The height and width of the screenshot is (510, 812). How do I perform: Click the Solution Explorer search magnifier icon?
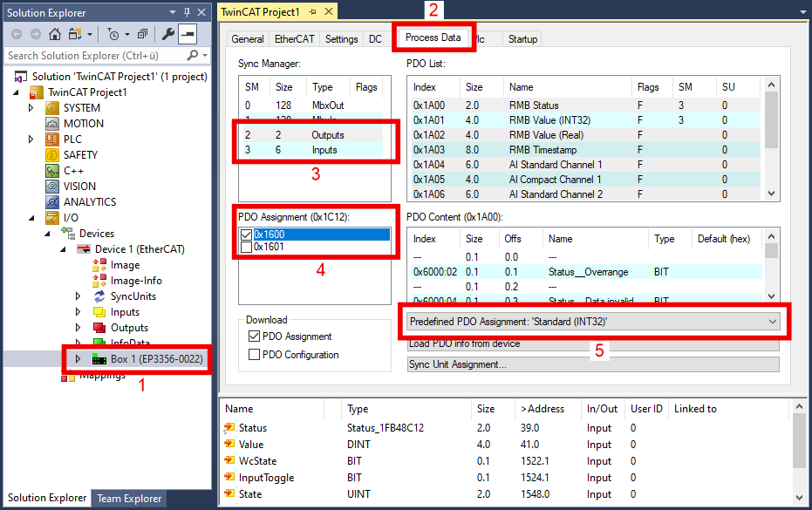(192, 55)
